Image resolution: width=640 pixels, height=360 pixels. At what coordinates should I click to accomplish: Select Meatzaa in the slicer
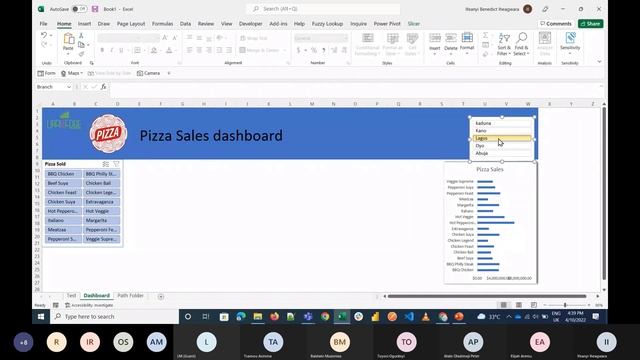point(63,230)
